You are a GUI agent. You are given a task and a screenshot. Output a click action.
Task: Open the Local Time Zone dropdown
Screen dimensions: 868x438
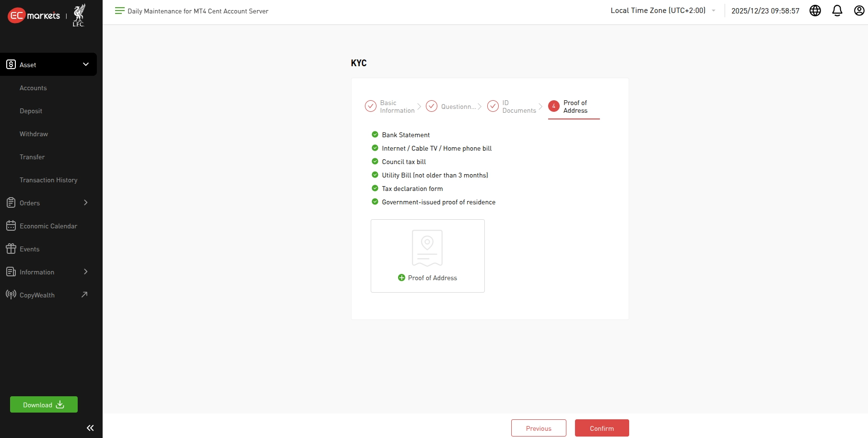tap(663, 11)
